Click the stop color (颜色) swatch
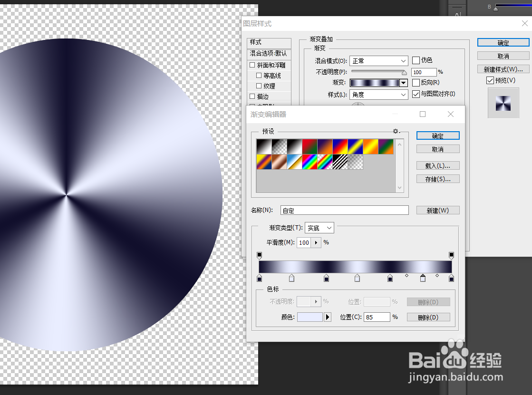 (x=310, y=318)
